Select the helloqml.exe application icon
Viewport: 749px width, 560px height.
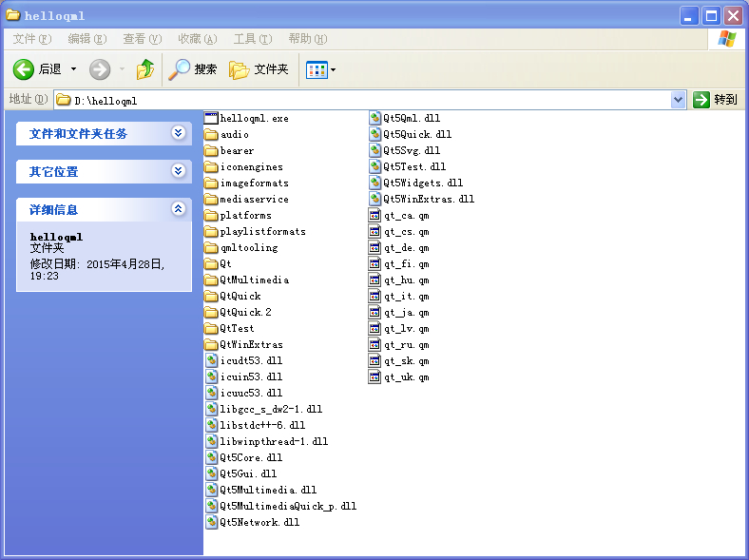211,118
